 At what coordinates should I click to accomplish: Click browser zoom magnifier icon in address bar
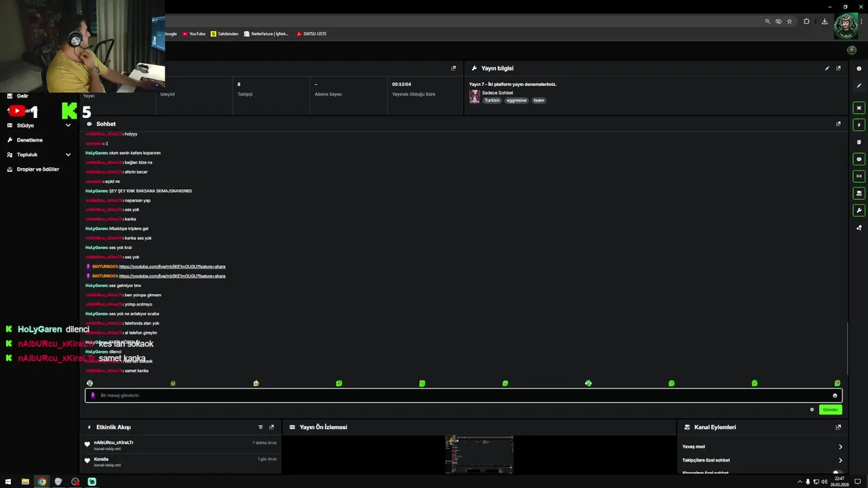coord(768,21)
